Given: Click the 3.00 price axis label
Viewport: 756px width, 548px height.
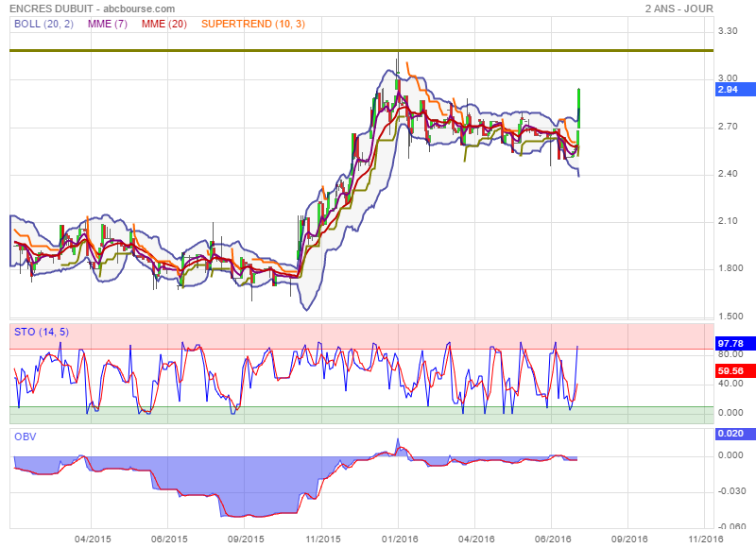Looking at the screenshot, I should pos(728,77).
